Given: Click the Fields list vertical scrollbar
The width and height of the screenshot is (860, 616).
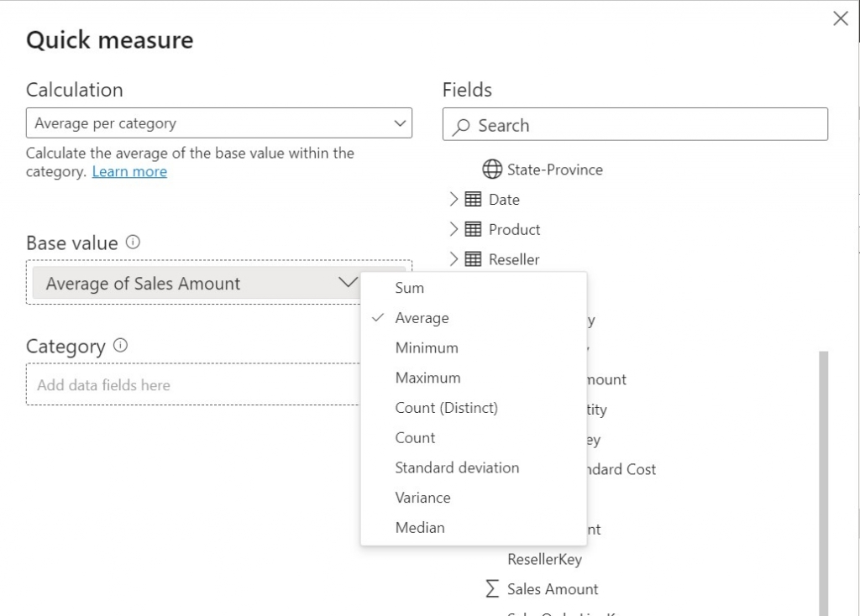Looking at the screenshot, I should pos(823,478).
